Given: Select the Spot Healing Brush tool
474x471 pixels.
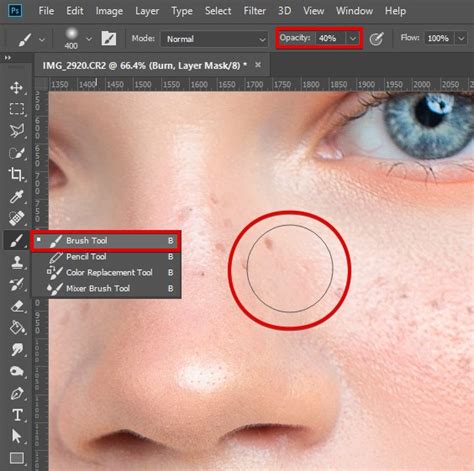Looking at the screenshot, I should coord(16,218).
